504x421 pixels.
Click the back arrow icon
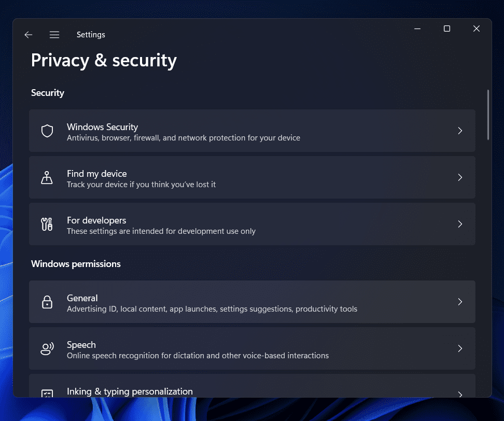[29, 35]
